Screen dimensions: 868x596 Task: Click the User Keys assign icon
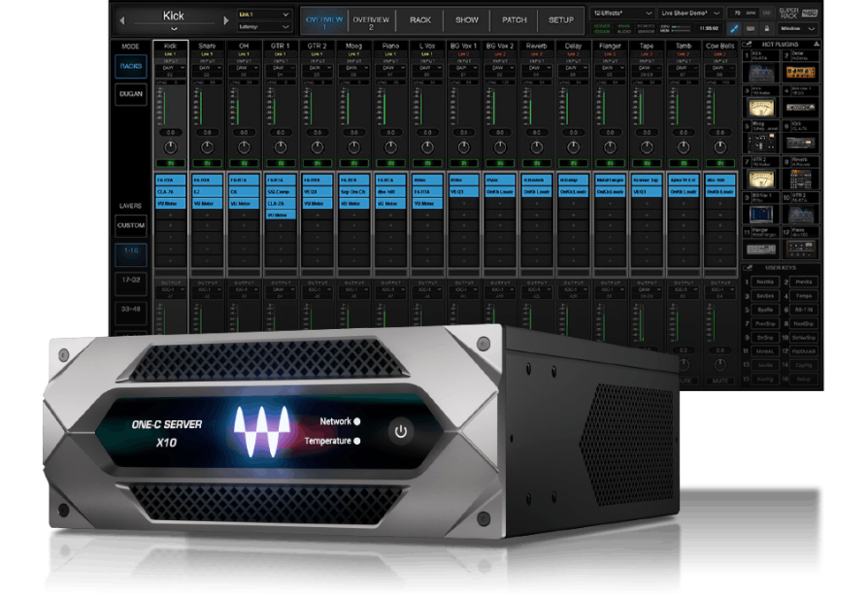click(748, 268)
